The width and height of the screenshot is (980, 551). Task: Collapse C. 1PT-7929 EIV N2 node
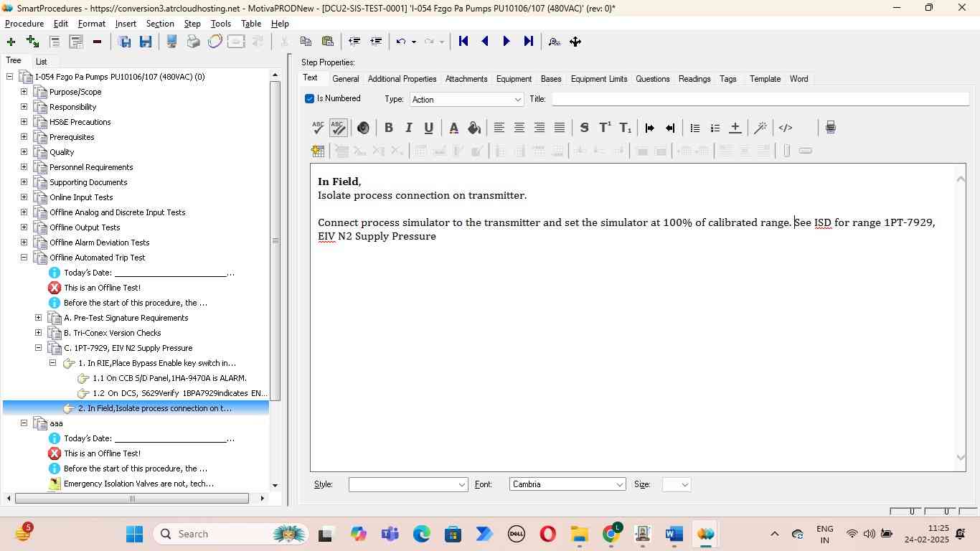click(38, 348)
